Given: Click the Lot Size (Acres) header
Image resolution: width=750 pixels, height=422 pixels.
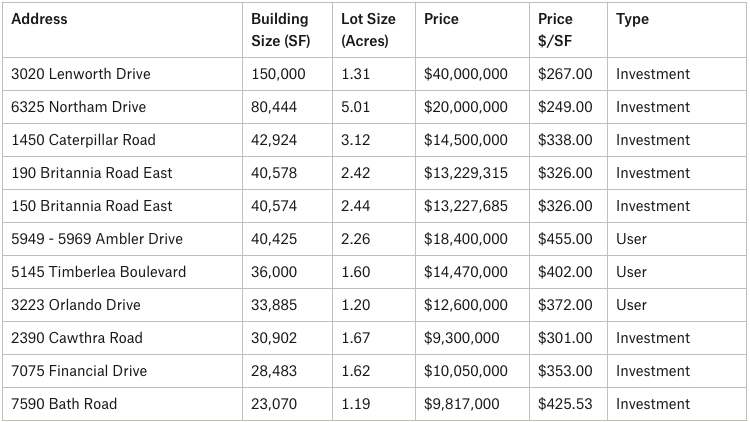Looking at the screenshot, I should point(368,30).
